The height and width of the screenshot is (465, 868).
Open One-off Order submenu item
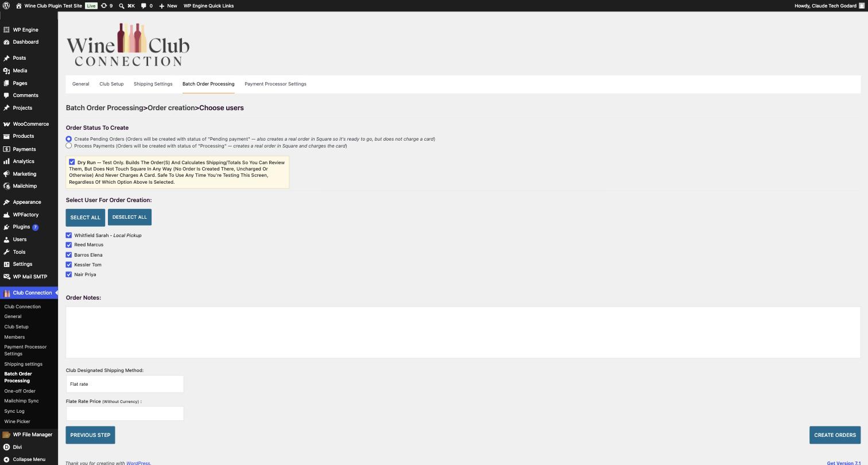20,391
